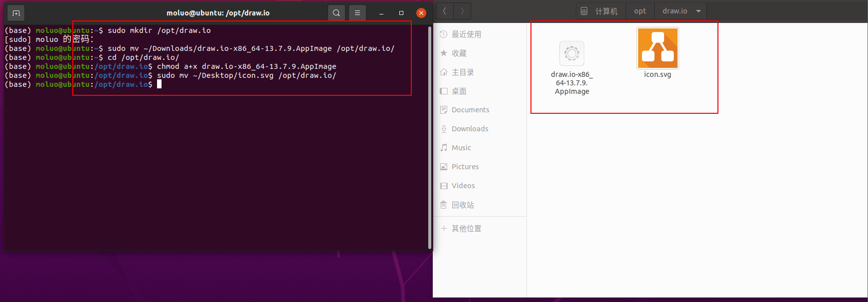This screenshot has height=302, width=868.
Task: Open 桌面 desktop folder in sidebar
Action: tap(480, 91)
